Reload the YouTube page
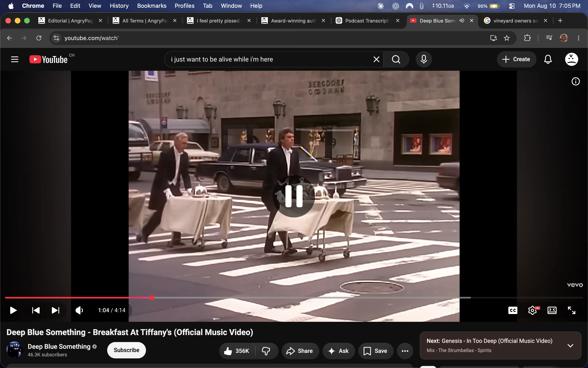 pyautogui.click(x=39, y=38)
